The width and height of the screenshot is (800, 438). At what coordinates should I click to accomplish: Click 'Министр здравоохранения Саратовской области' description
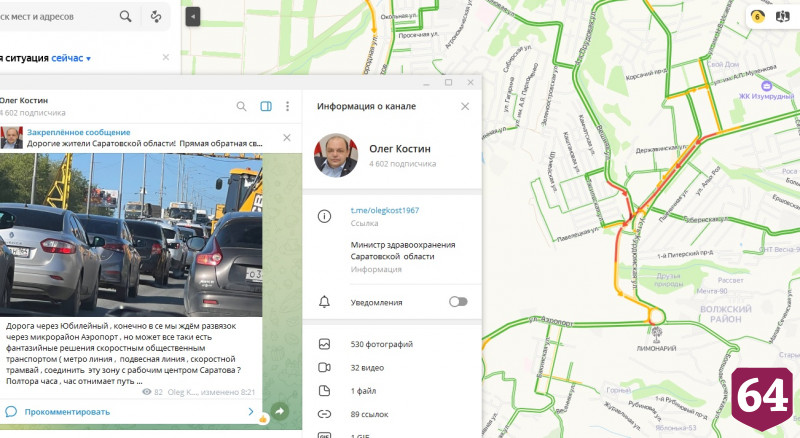pyautogui.click(x=403, y=251)
